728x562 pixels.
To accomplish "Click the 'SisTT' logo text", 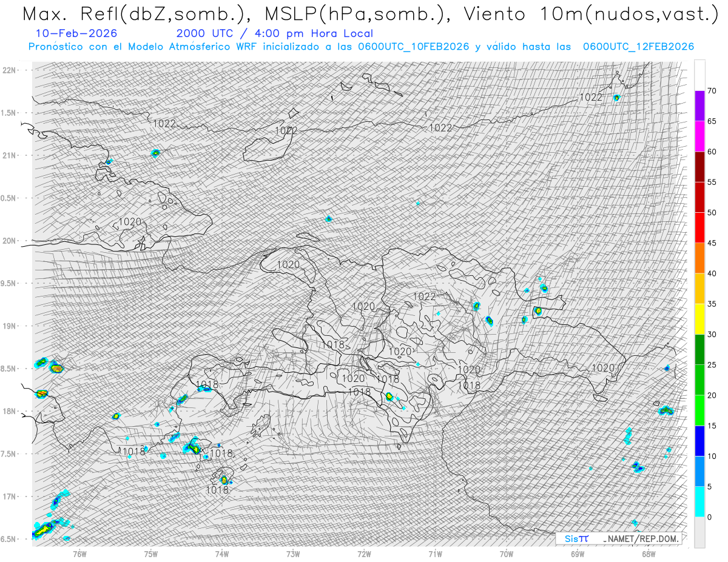I will point(576,538).
